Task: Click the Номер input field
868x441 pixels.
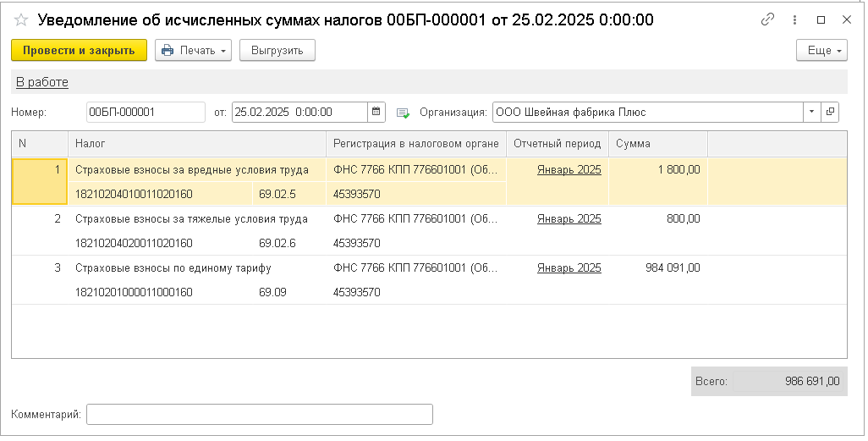Action: (x=146, y=112)
